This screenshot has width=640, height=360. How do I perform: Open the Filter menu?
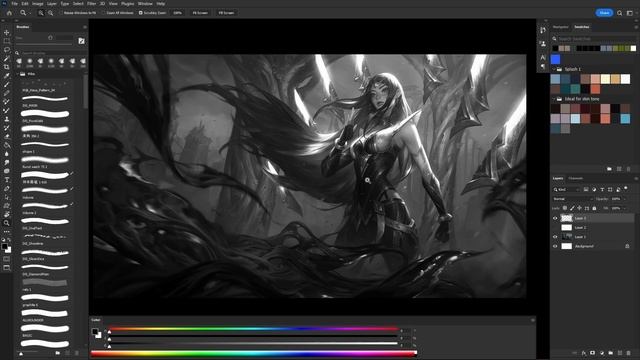pos(91,4)
